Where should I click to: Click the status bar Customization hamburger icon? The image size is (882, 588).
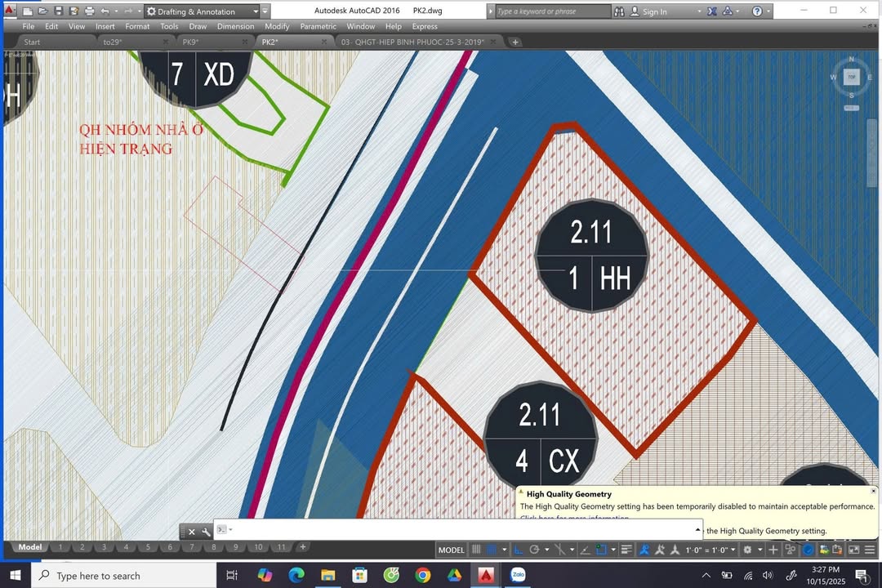point(869,550)
